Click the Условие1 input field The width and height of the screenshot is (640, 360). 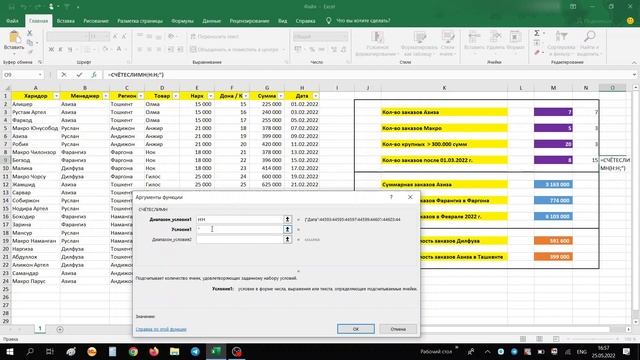240,229
